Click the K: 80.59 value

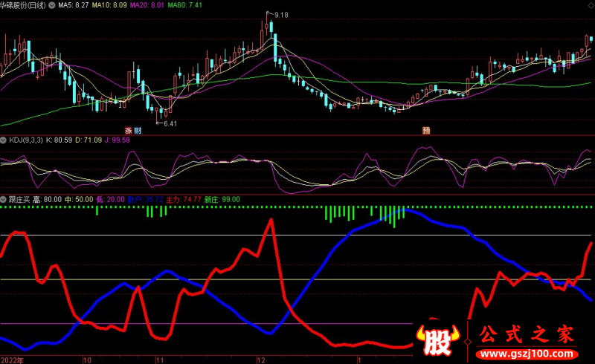click(x=59, y=140)
